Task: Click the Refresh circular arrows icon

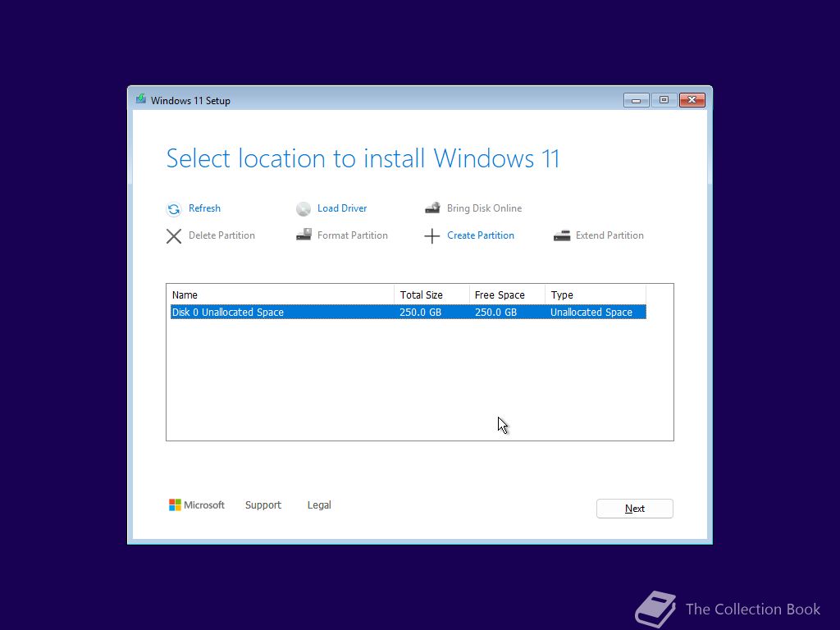Action: [174, 209]
